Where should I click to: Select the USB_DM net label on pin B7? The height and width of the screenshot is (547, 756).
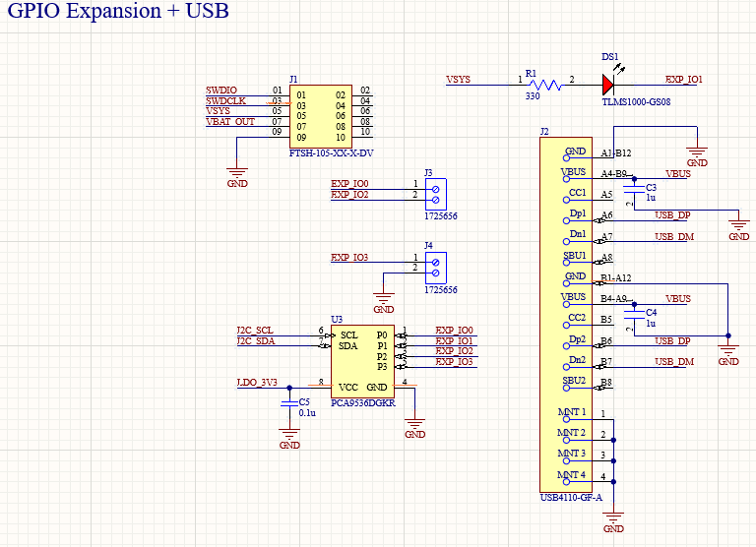point(674,361)
